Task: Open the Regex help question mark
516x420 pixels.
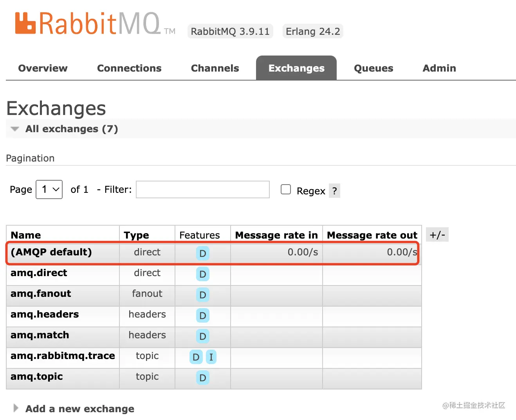Action: 334,191
